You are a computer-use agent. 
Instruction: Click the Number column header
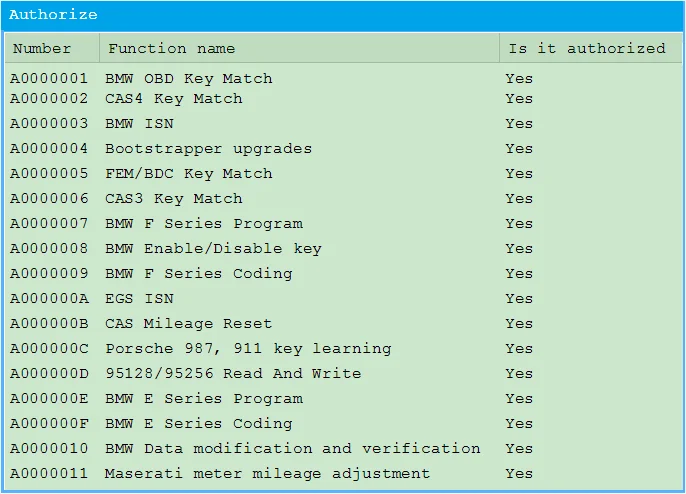pos(42,48)
